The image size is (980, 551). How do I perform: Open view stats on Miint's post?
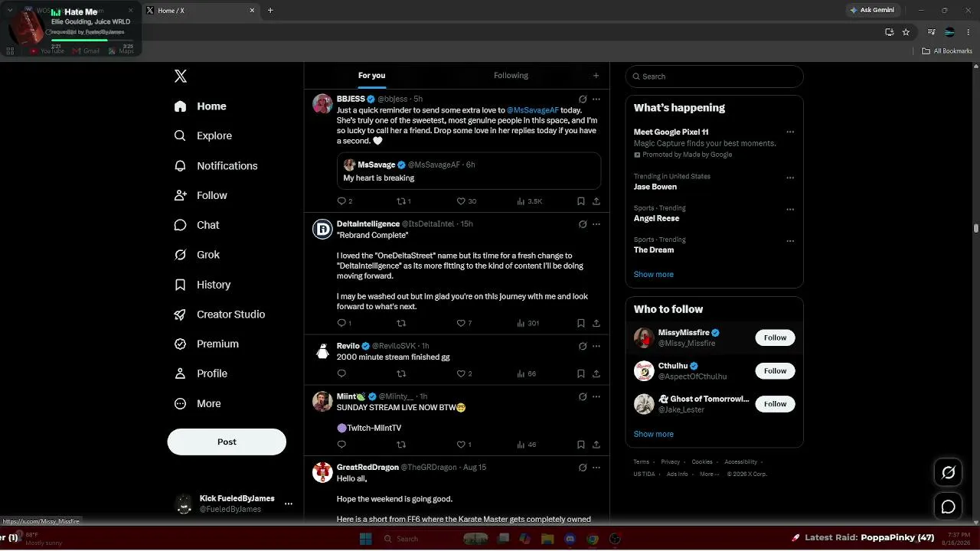pos(527,445)
